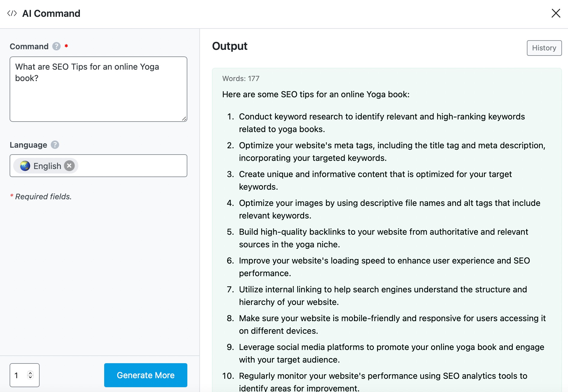Click the AI Command code icon

click(12, 13)
